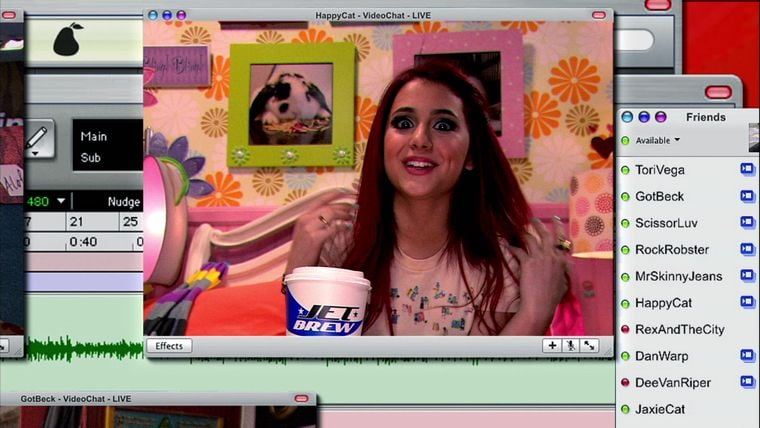
Task: Select MrSkinnyJeans in the Friends list
Action: pyautogui.click(x=679, y=276)
